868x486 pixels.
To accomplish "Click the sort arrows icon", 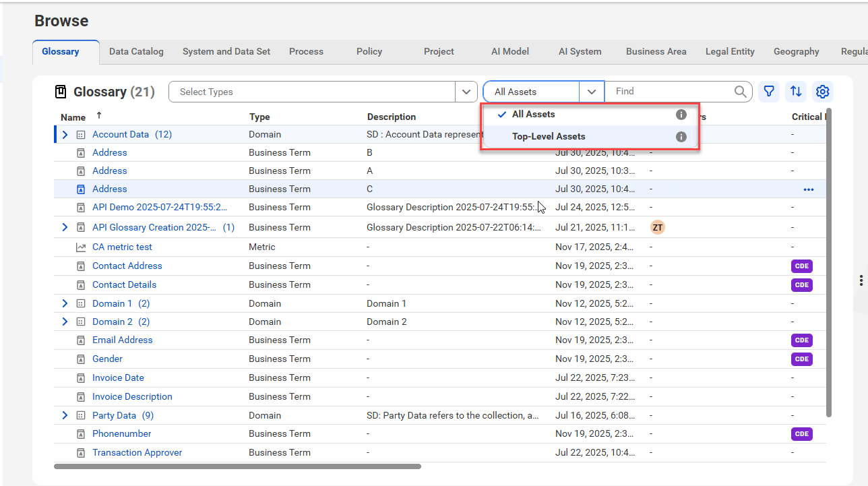I will coord(796,92).
